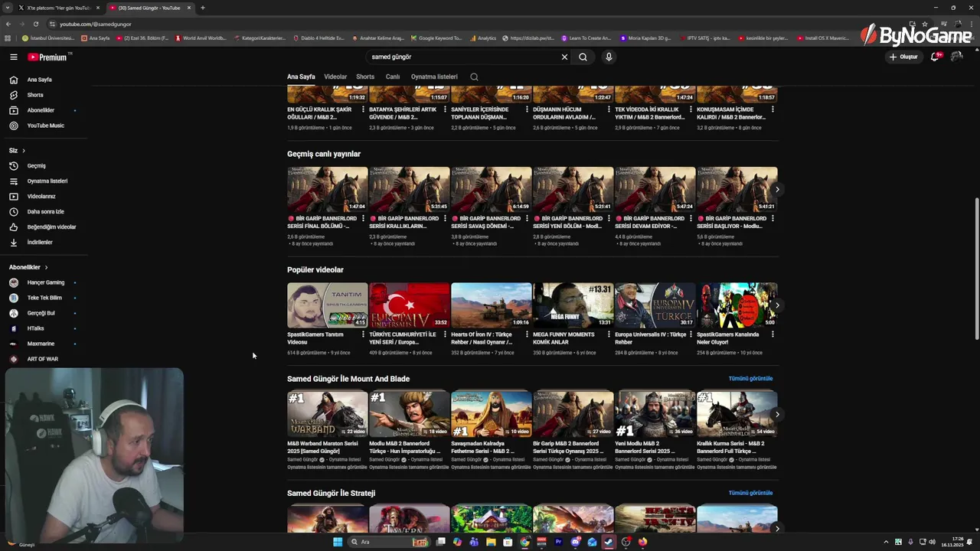This screenshot has width=980, height=551.
Task: Select the Canlı channel tab
Action: click(393, 77)
